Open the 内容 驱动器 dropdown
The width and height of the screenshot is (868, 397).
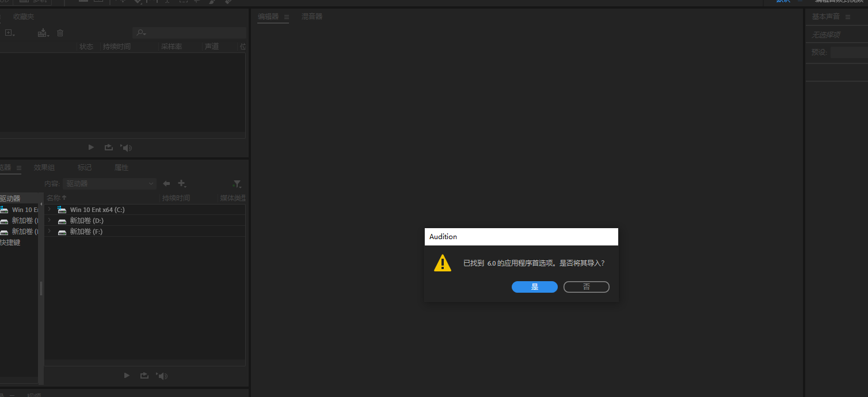(109, 184)
